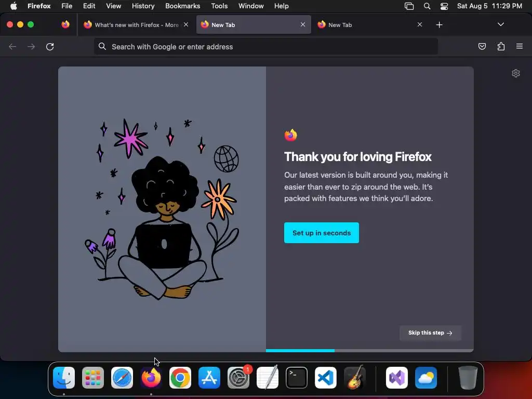The height and width of the screenshot is (399, 532).
Task: Click the Stage Manager windows icon in menu bar
Action: click(409, 6)
